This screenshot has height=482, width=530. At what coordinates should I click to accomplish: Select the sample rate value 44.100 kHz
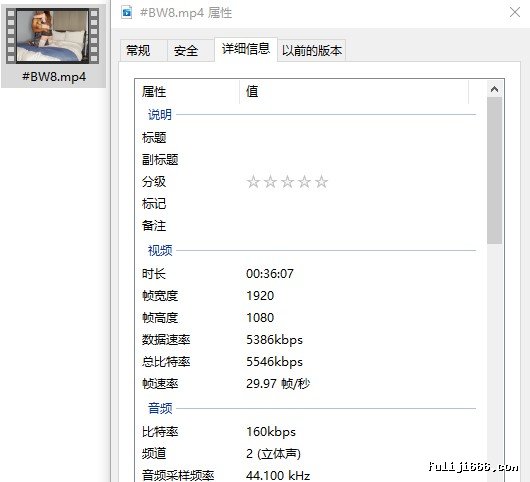(278, 476)
